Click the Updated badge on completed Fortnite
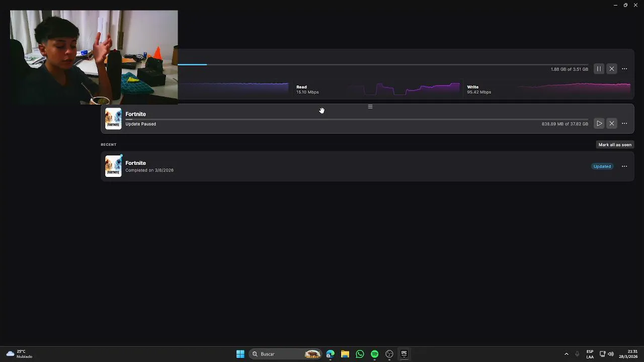 point(602,166)
